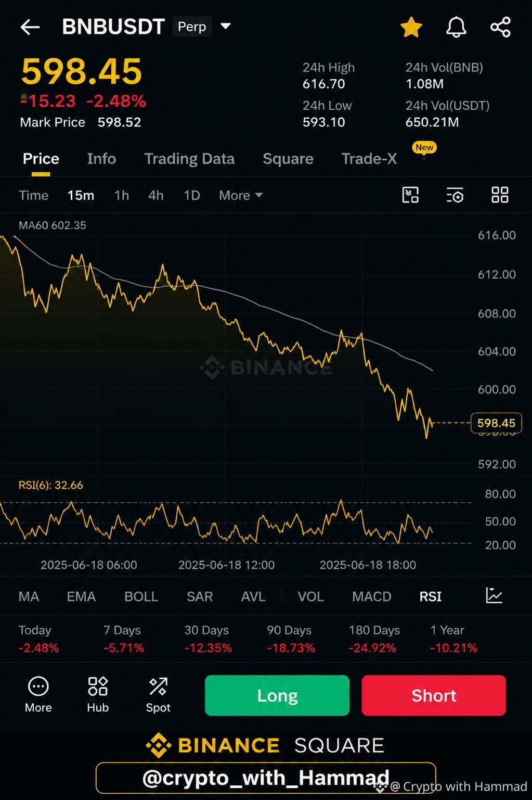
Task: Tap the 30 Days -12.35% performance
Action: click(208, 639)
